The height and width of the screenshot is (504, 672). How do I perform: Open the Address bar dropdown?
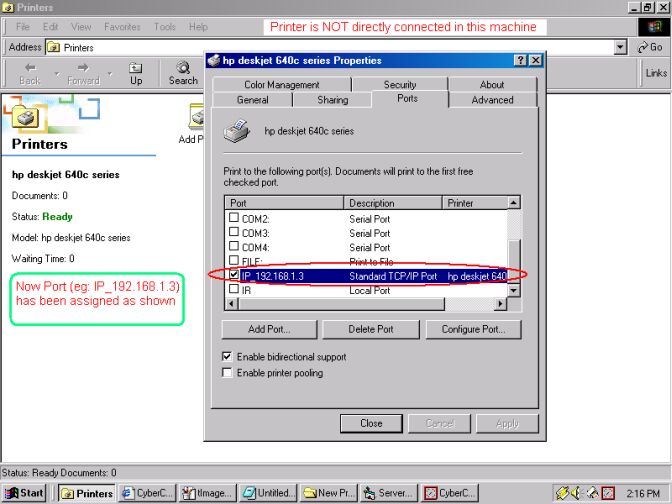coord(621,47)
